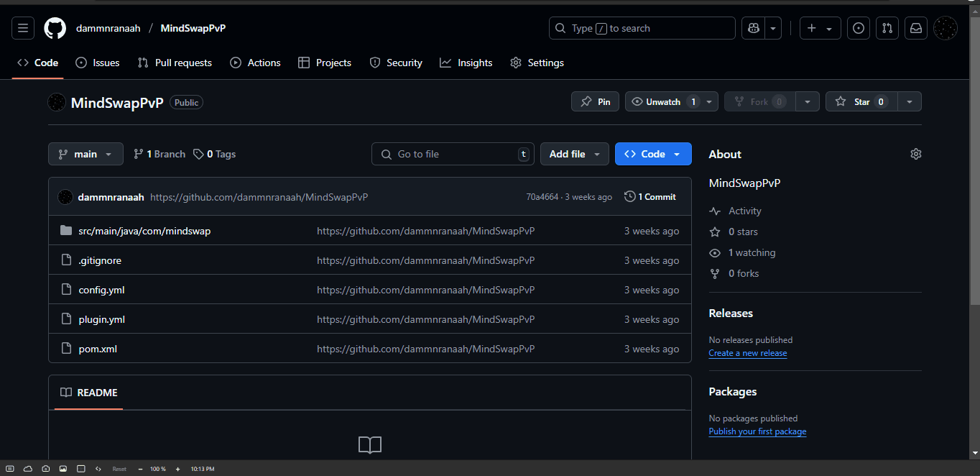Viewport: 980px width, 476px height.
Task: Open the pull requests icon in the top header
Action: (x=887, y=28)
